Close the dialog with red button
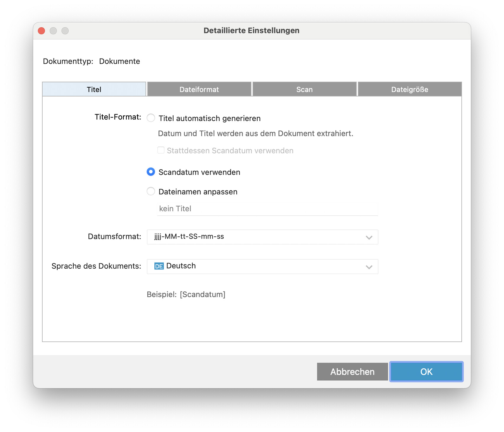Image resolution: width=504 pixels, height=432 pixels. coord(41,31)
